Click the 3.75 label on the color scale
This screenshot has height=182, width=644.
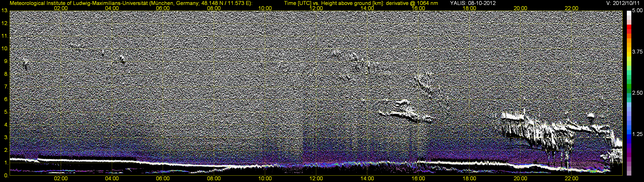pyautogui.click(x=637, y=52)
